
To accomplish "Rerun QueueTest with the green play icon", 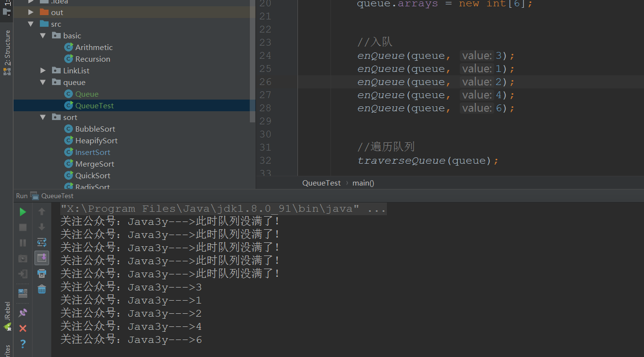I will 23,212.
